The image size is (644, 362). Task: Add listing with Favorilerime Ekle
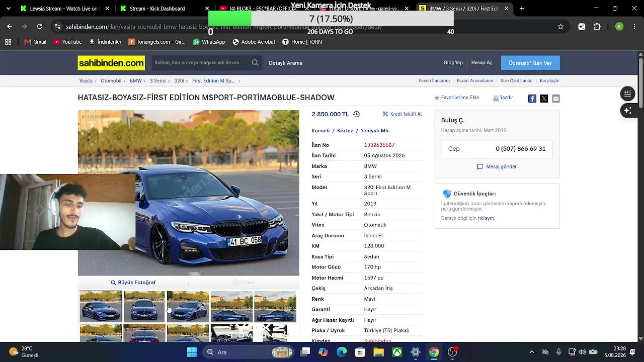pos(456,98)
